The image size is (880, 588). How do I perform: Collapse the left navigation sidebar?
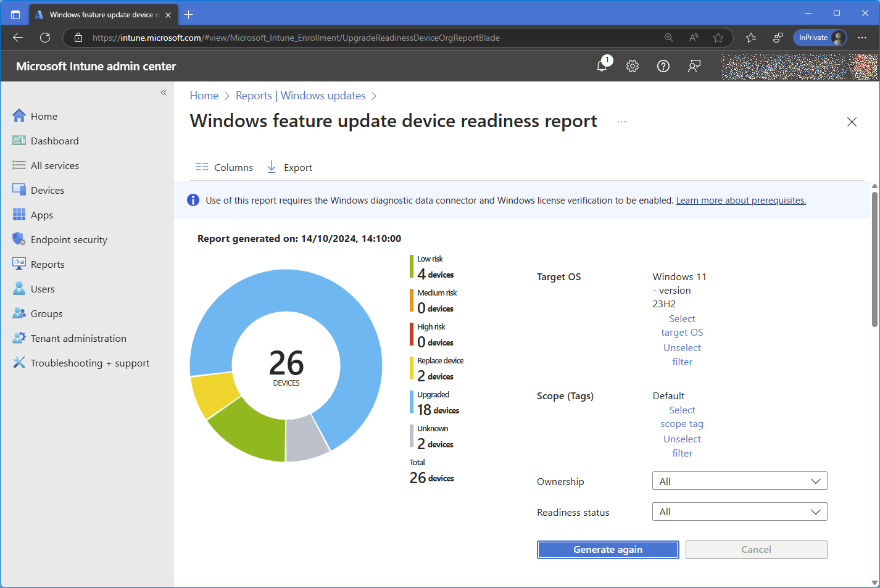(164, 93)
